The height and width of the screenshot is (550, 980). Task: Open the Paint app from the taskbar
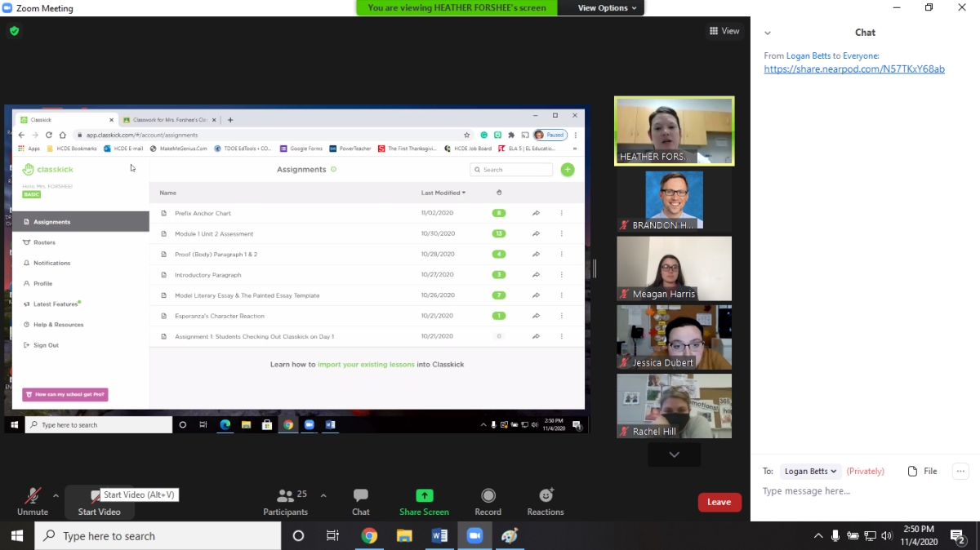coord(510,536)
